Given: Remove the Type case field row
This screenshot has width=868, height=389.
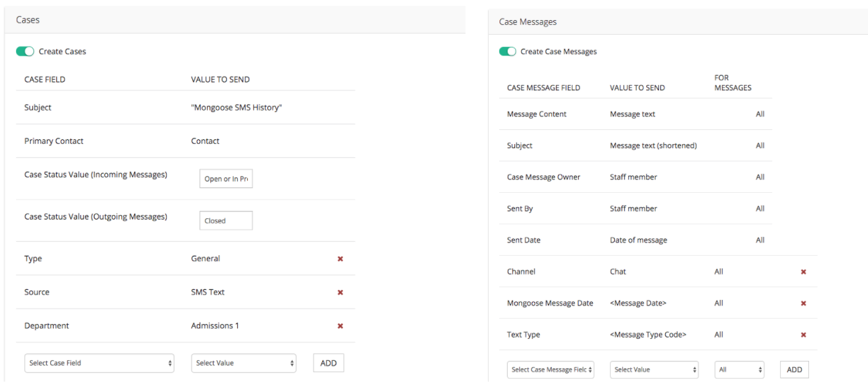Looking at the screenshot, I should (x=340, y=259).
